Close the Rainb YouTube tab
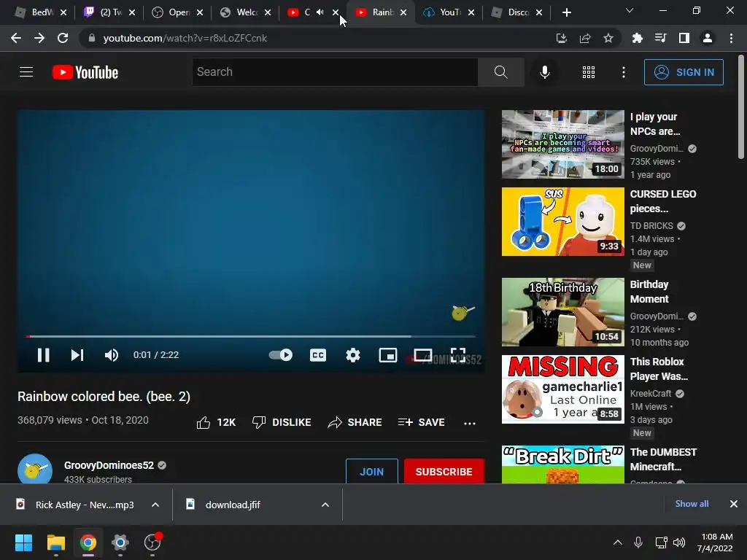 [x=403, y=12]
